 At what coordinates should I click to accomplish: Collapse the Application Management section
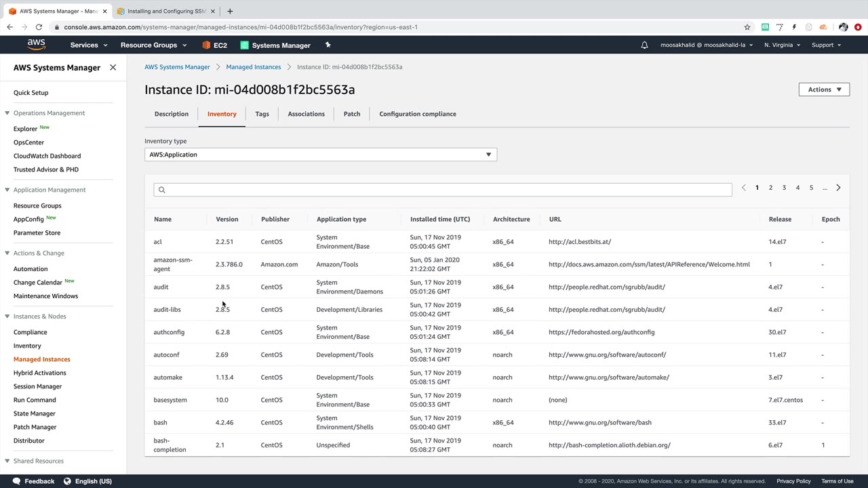[x=7, y=190]
